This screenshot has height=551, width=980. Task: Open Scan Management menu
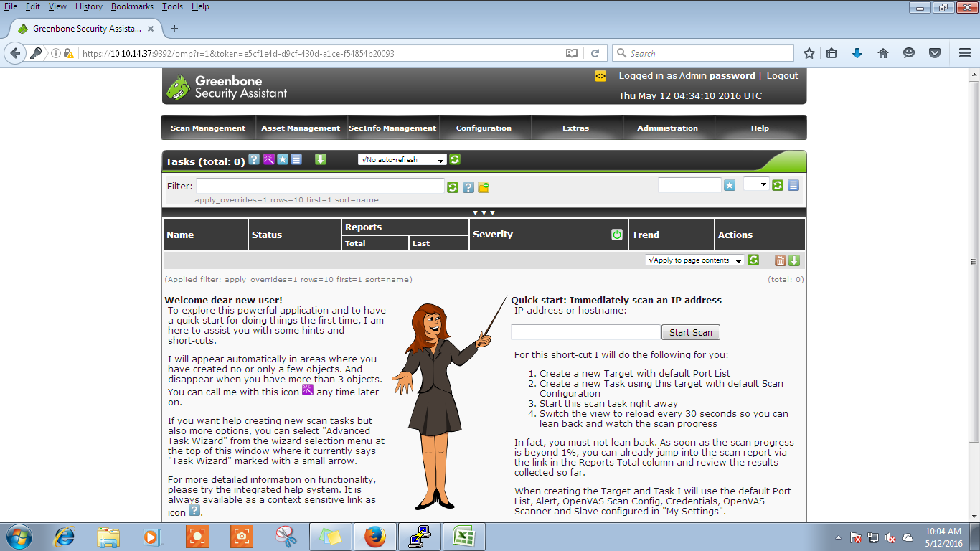(x=207, y=128)
